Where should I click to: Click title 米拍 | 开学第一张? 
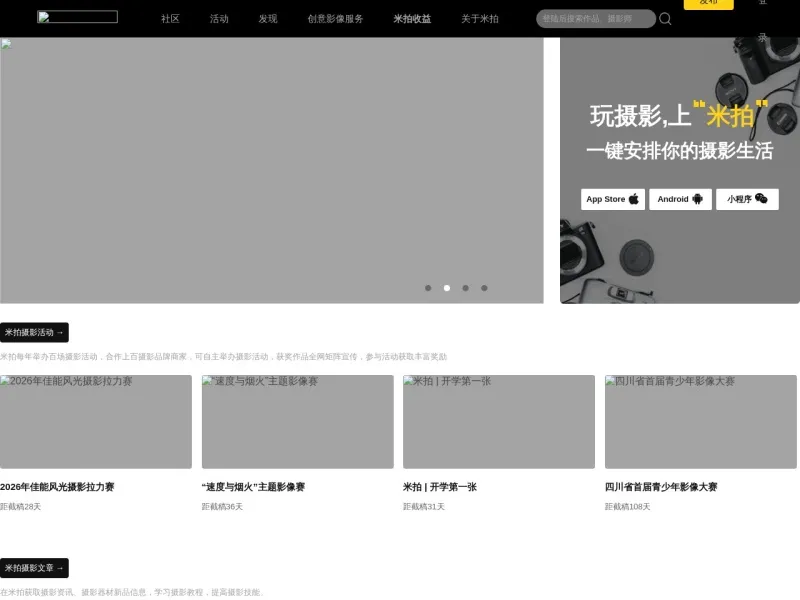[440, 487]
